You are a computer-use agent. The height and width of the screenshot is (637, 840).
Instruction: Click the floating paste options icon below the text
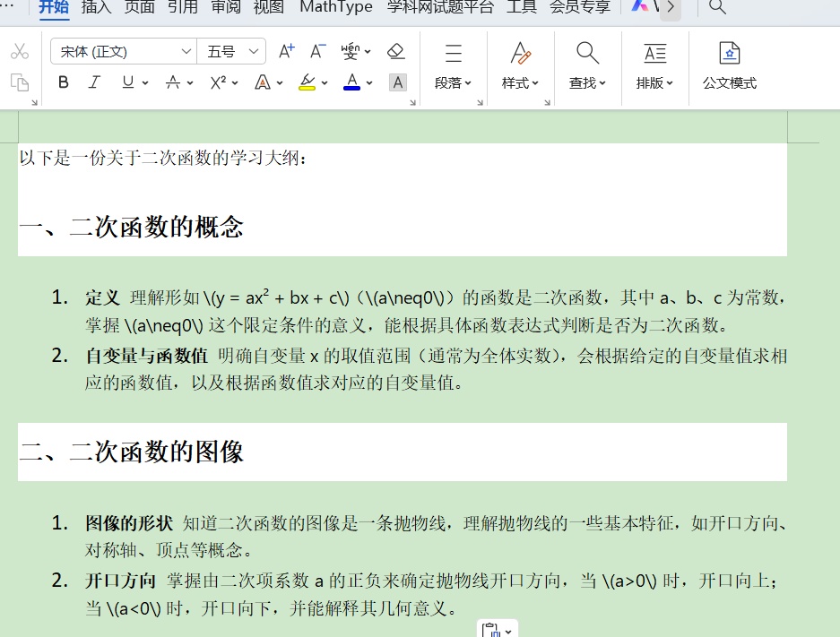491,630
